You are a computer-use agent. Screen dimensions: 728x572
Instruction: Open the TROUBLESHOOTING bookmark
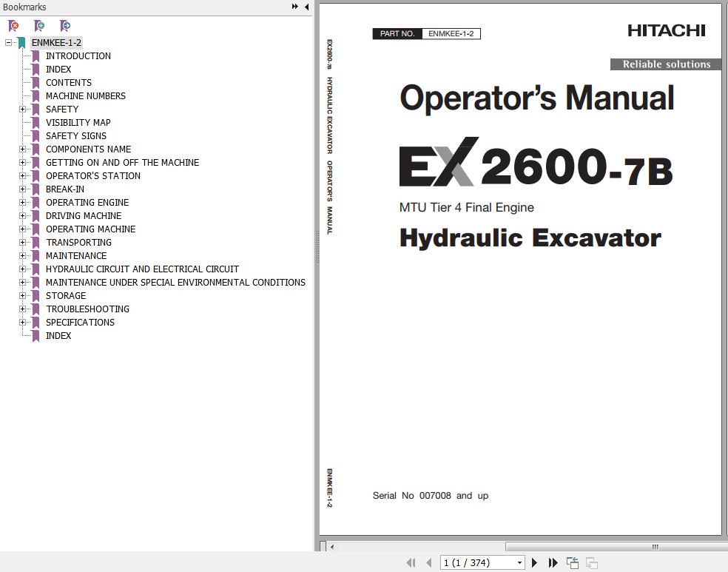tap(87, 309)
